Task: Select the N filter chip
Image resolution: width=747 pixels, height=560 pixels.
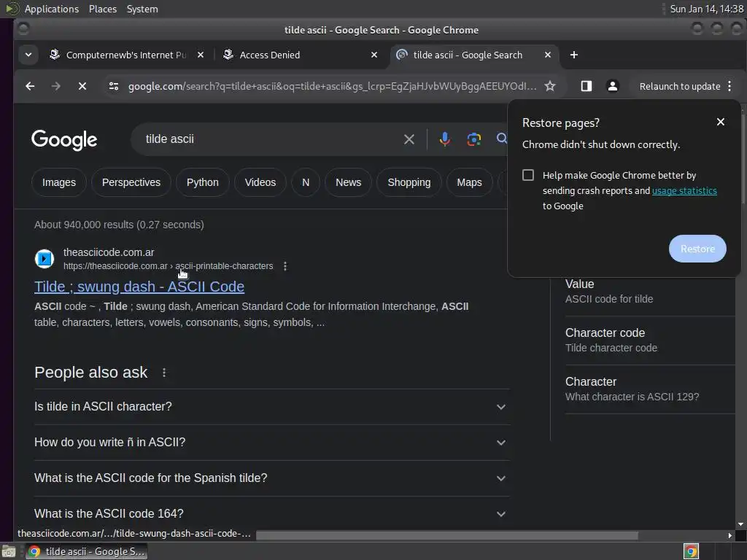Action: pyautogui.click(x=306, y=182)
